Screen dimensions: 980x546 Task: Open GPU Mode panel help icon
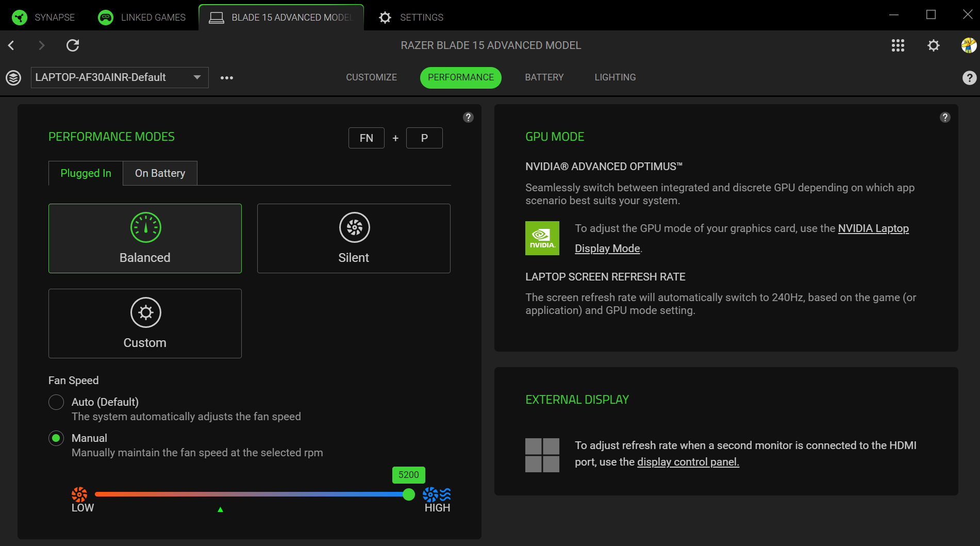click(x=945, y=117)
